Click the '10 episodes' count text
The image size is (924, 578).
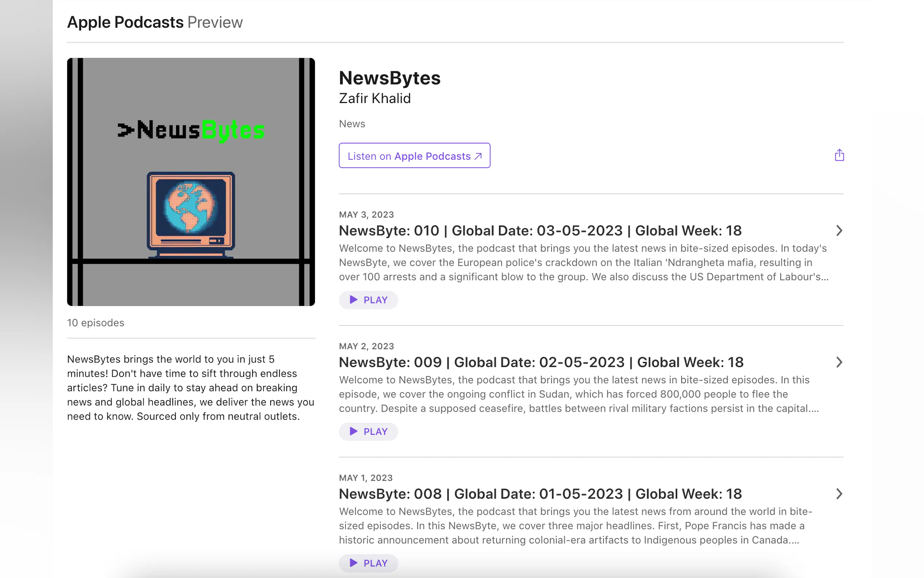coord(96,322)
